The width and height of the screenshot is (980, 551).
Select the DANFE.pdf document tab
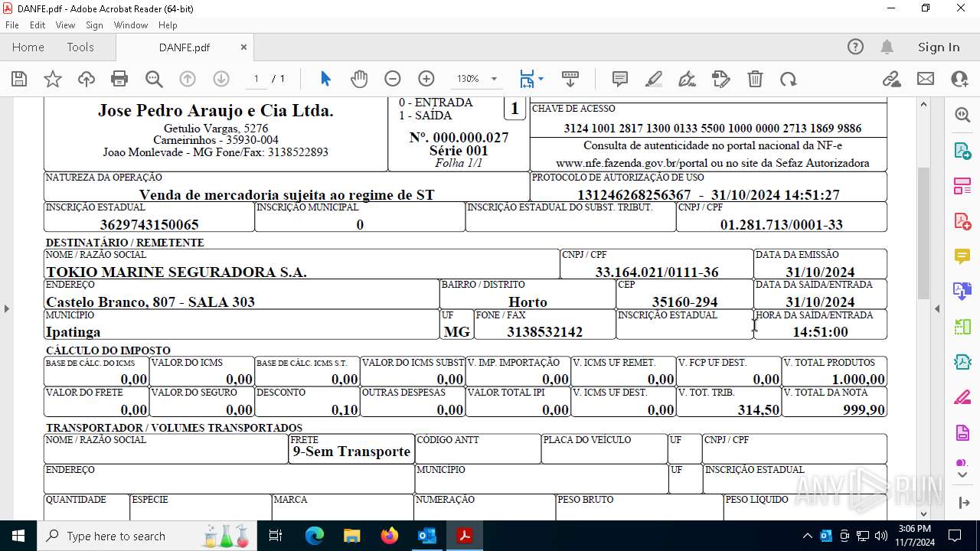pyautogui.click(x=185, y=47)
